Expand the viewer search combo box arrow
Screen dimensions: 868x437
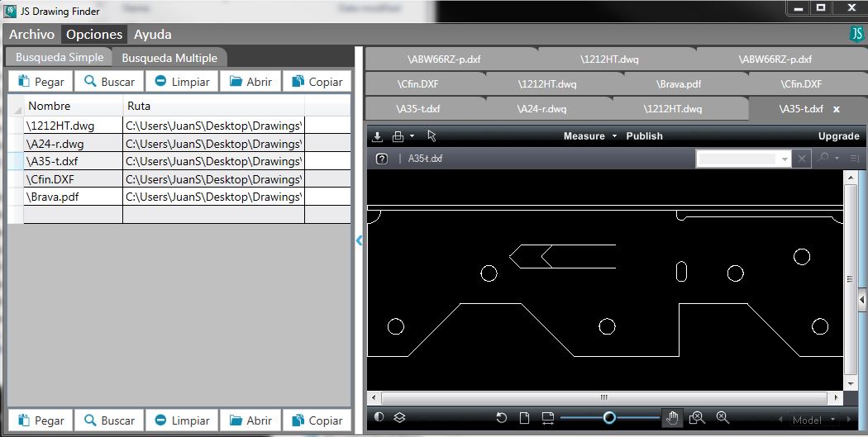[x=785, y=159]
